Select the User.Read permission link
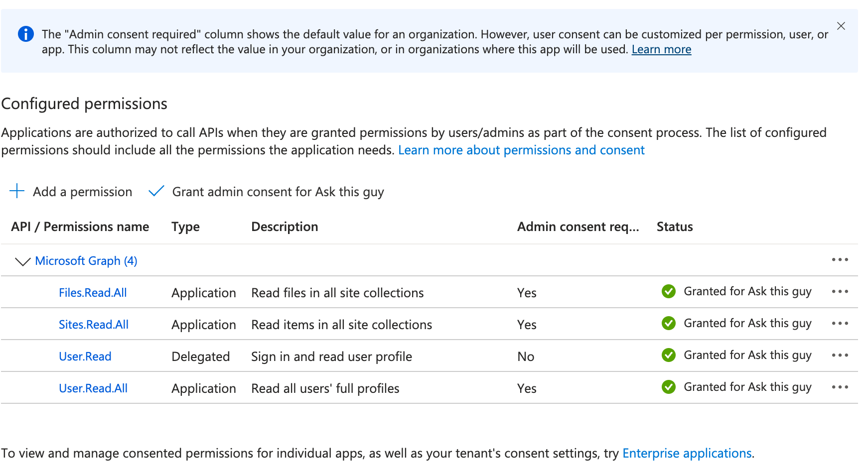Viewport: 868px width, 476px height. point(85,356)
